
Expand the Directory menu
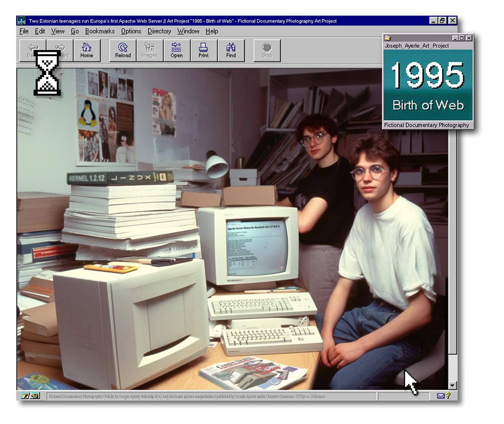(159, 31)
